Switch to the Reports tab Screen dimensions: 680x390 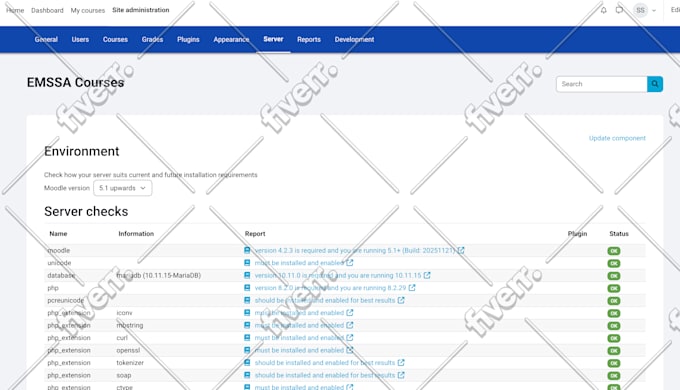(309, 39)
